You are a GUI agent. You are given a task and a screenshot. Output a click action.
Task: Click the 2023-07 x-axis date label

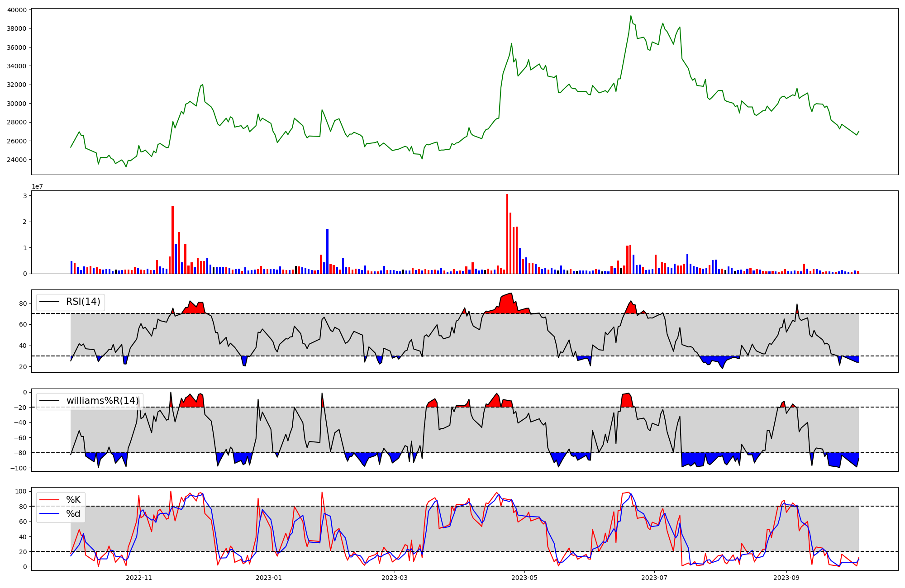click(x=655, y=578)
